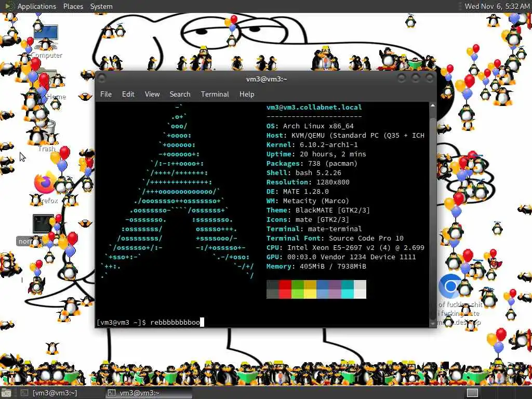The image size is (532, 399).
Task: Open the File menu in terminal
Action: [x=106, y=95]
